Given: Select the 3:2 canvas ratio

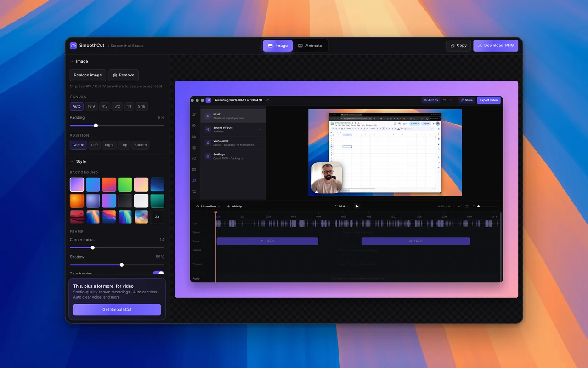Looking at the screenshot, I should [x=117, y=106].
